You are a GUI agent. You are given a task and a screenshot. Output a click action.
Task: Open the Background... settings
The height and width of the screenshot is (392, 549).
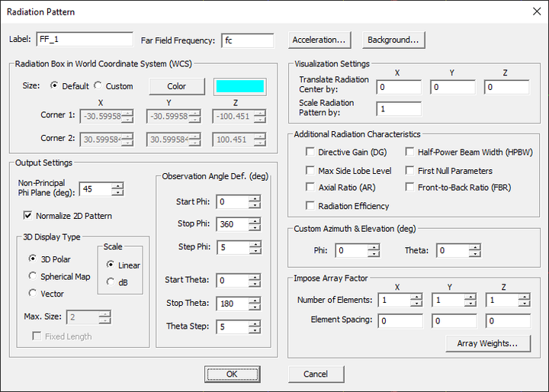coord(393,40)
